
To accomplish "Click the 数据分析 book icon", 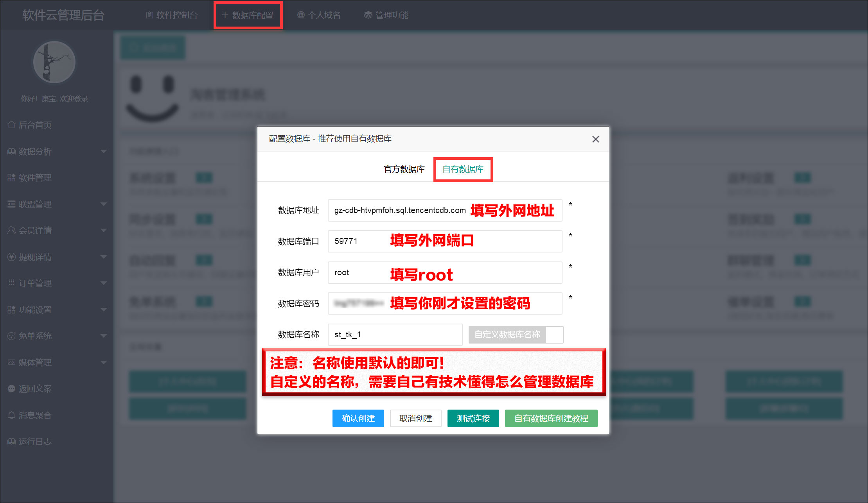I will pos(11,152).
